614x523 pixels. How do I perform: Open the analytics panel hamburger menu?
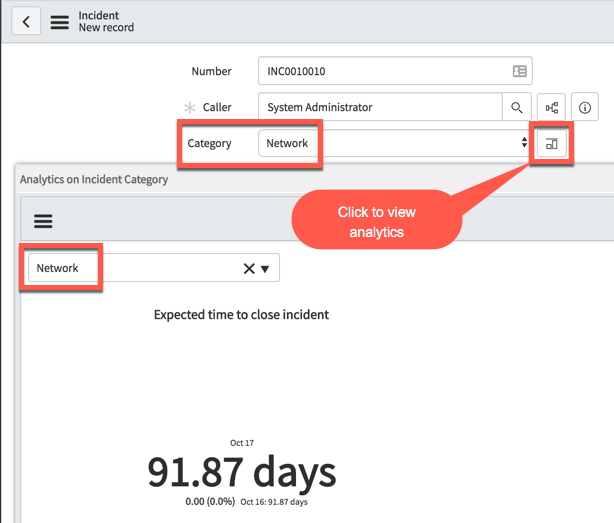tap(43, 221)
